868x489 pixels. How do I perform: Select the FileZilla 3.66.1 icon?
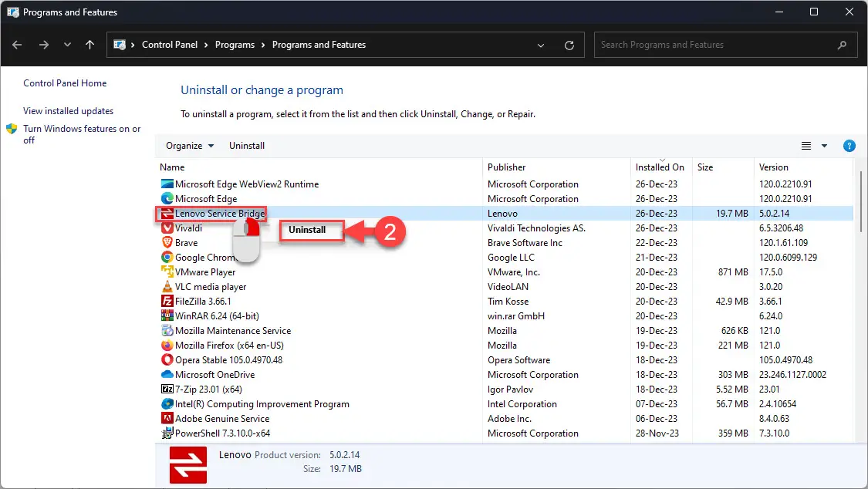[x=167, y=301]
